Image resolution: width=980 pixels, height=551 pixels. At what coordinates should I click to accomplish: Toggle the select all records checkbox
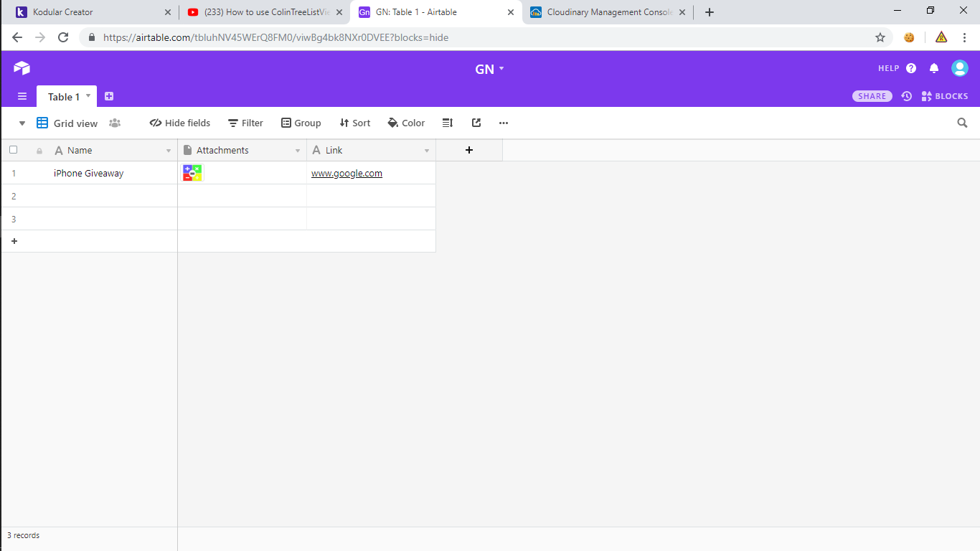coord(13,150)
